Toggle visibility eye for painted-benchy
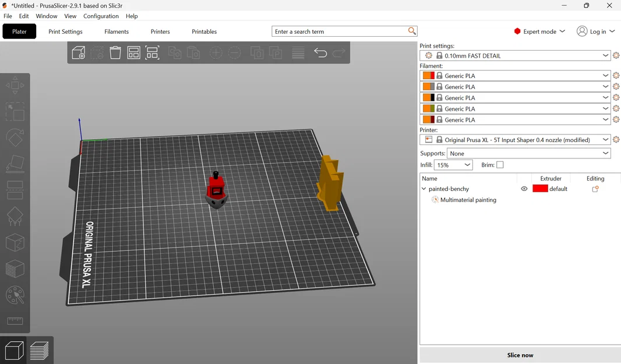 [x=524, y=189]
